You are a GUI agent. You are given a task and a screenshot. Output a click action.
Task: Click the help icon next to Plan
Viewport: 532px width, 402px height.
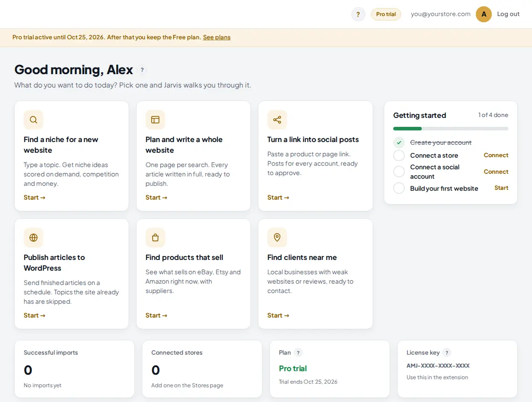tap(298, 353)
